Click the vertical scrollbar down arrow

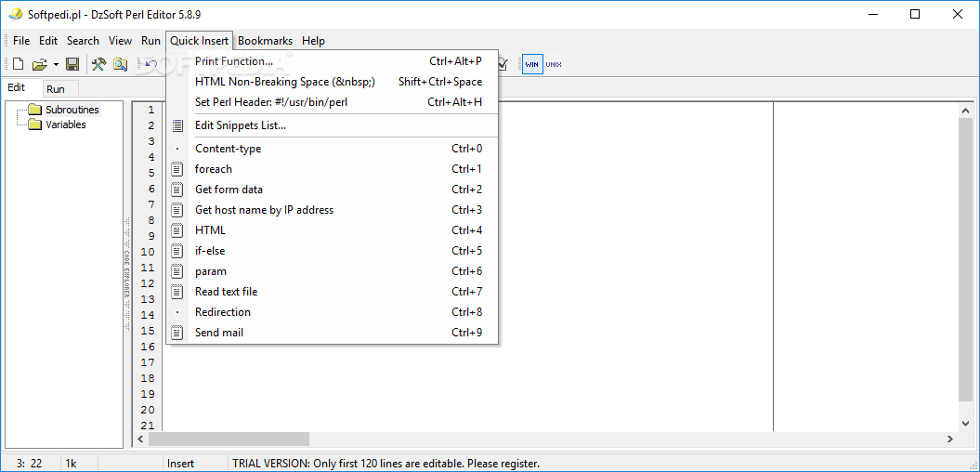(966, 424)
